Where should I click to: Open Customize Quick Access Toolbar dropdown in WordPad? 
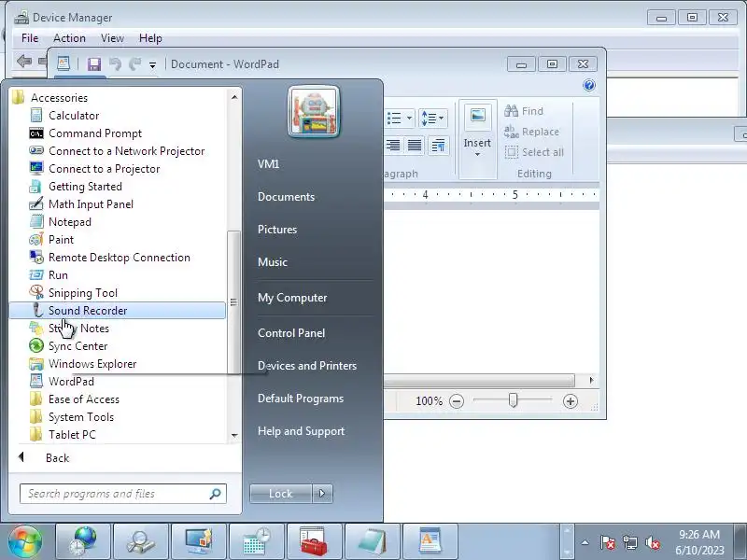coord(152,64)
